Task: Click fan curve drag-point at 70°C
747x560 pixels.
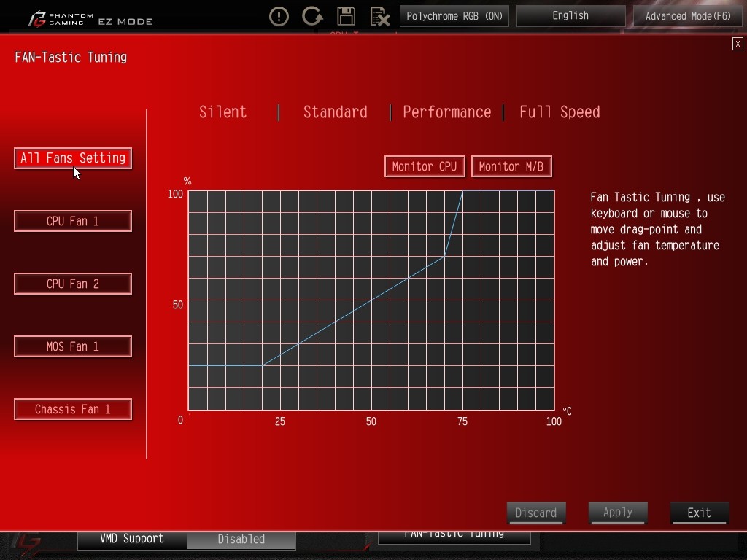Action: coord(444,257)
